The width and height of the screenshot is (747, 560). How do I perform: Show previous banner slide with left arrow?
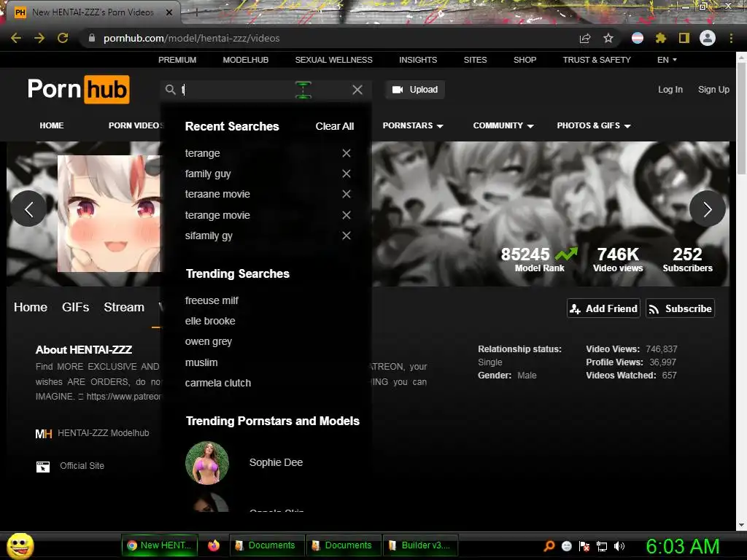coord(28,209)
